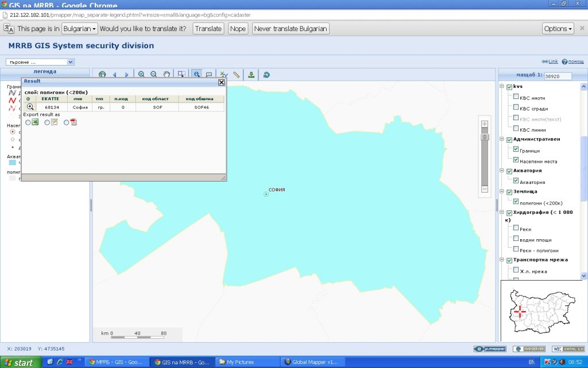Open the Options dropdown in translate bar
This screenshot has width=588, height=368.
(558, 29)
